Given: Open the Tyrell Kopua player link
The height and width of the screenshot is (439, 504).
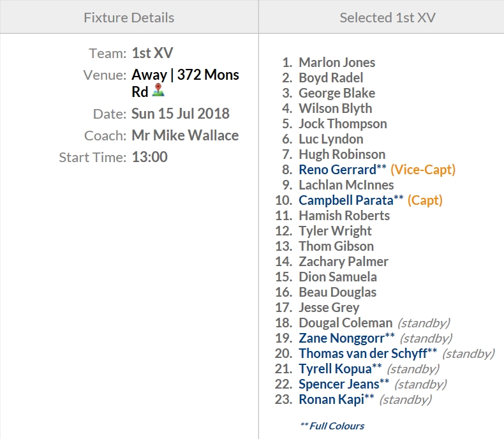Looking at the screenshot, I should pos(335,369).
